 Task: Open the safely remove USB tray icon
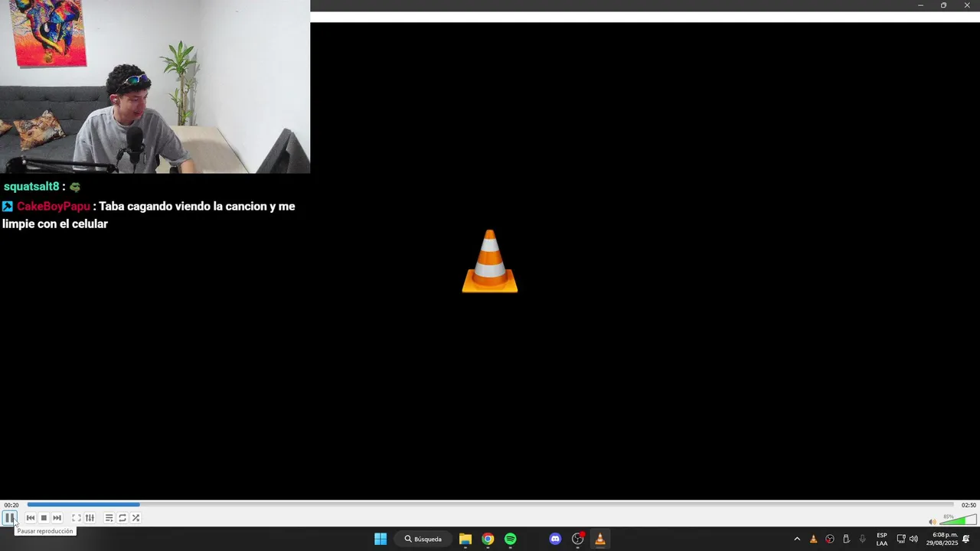tap(846, 539)
